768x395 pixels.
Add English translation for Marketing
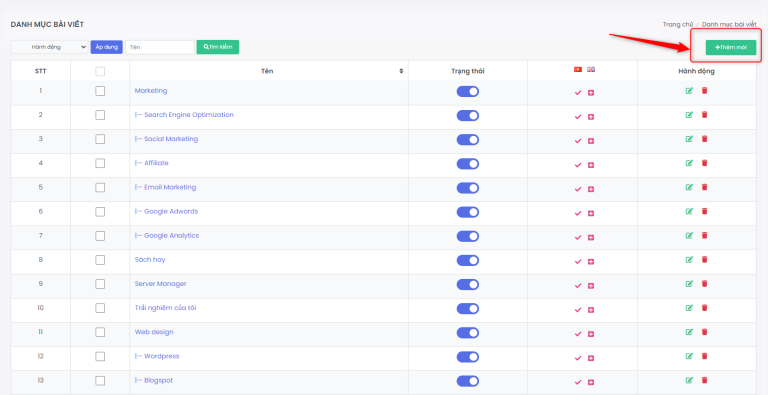pos(591,93)
